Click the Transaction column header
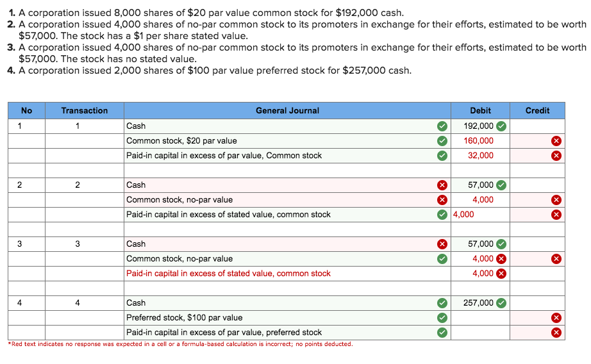Image resolution: width=591 pixels, height=364 pixels. 85,110
